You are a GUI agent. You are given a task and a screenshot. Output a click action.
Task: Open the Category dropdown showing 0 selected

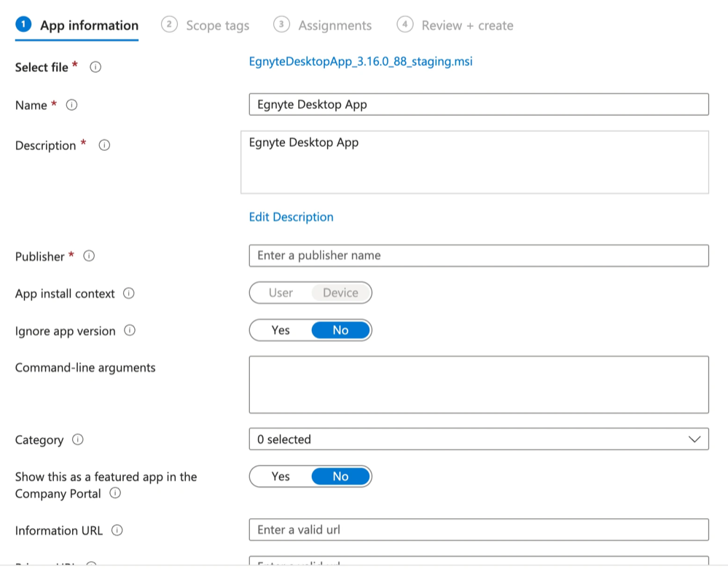479,439
